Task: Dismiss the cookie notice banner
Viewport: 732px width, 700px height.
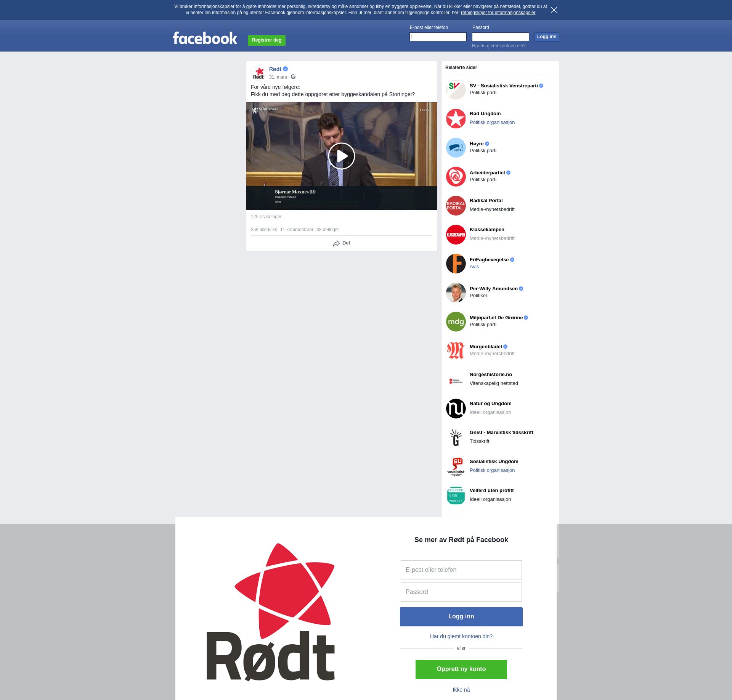Action: tap(554, 10)
